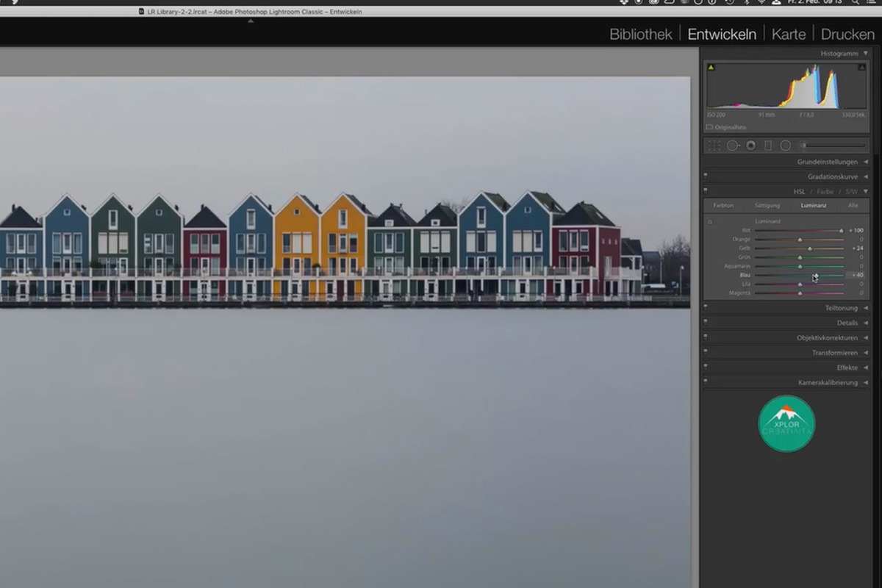882x588 pixels.
Task: Select the radial filter tool icon
Action: 785,146
